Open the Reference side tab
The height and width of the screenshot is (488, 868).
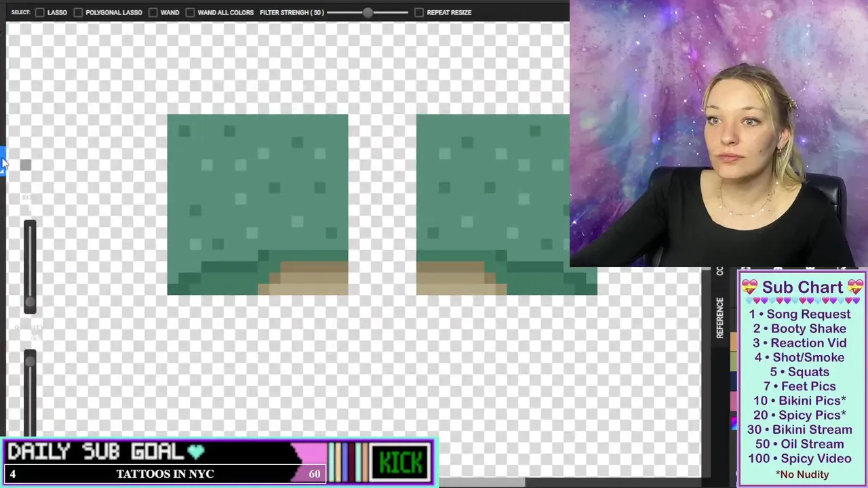[720, 318]
